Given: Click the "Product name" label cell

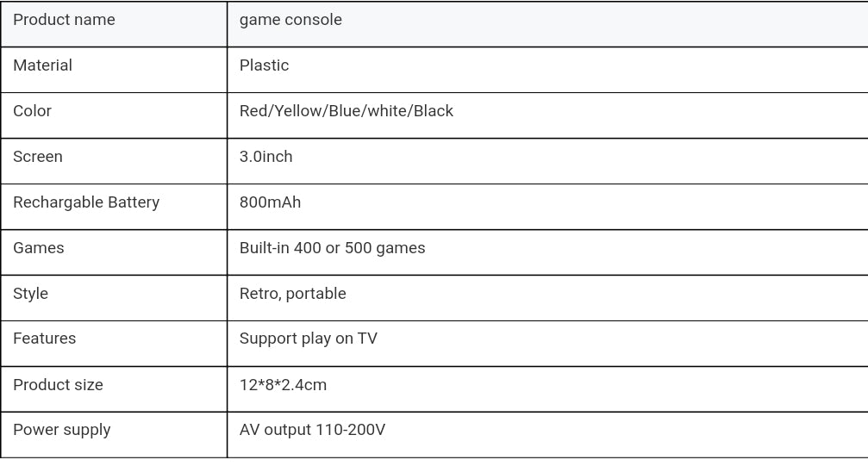Looking at the screenshot, I should coord(64,20).
